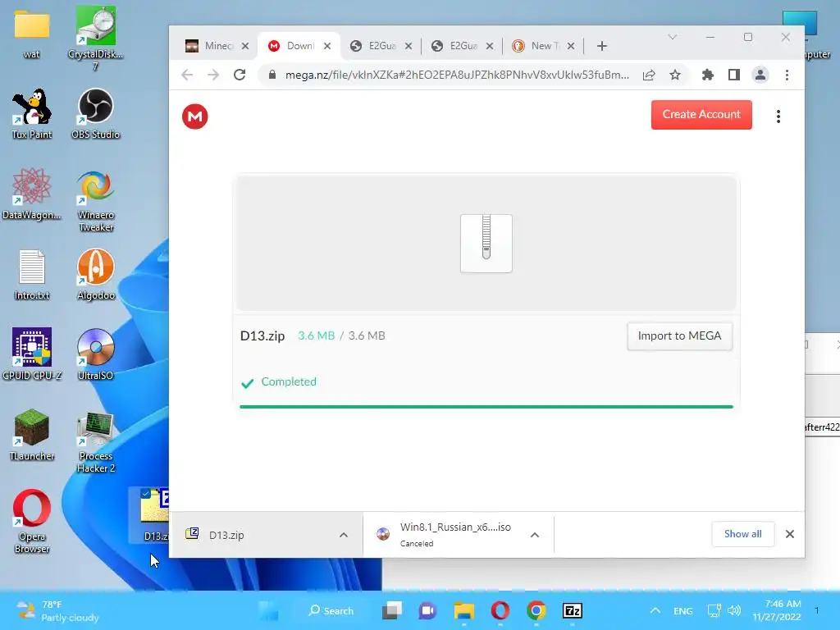840x630 pixels.
Task: Open the Chat icon on taskbar
Action: 427,610
